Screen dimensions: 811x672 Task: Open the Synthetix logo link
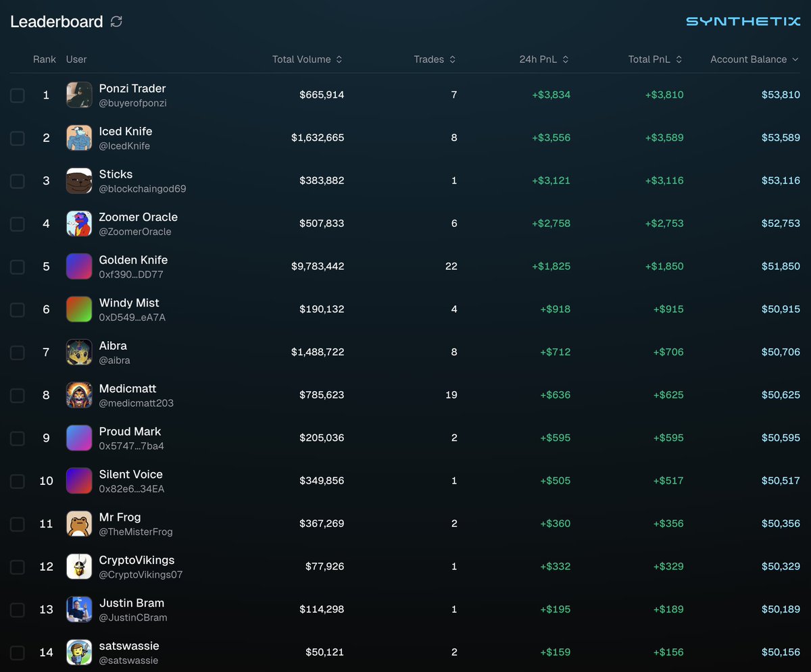point(743,22)
